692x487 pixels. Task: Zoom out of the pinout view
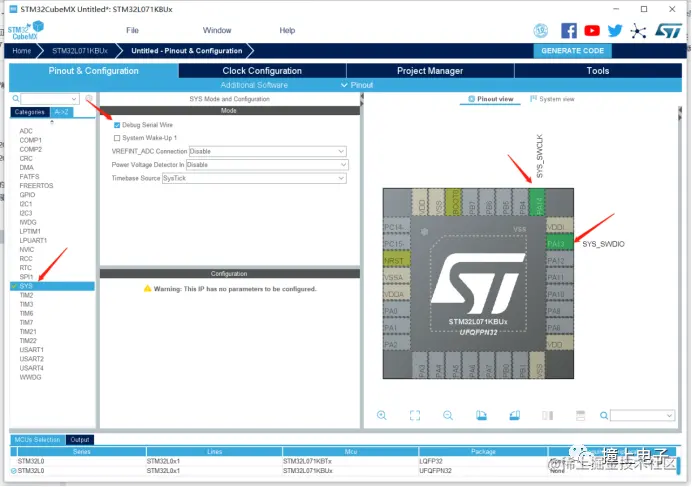point(448,415)
